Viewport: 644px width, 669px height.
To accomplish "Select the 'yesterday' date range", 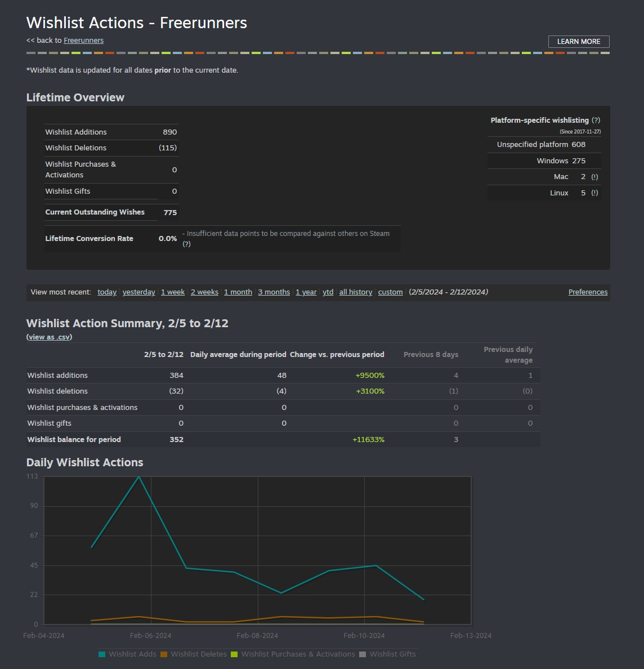I will point(138,292).
